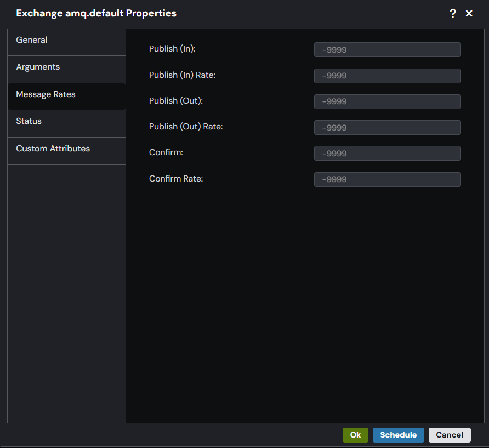Click the Publish (In) Rate label
Image resolution: width=489 pixels, height=448 pixels.
pos(182,75)
